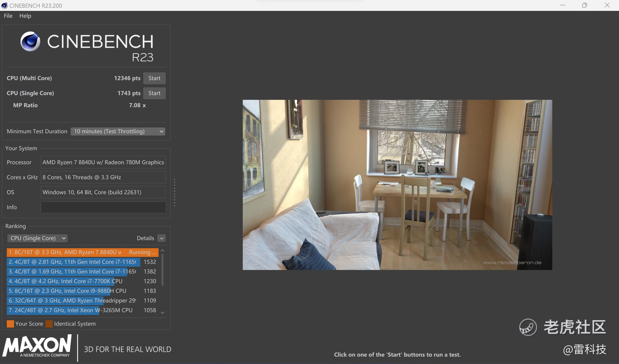Click the rendered room scene thumbnail
Screen dimensions: 619x364
pyautogui.click(x=397, y=185)
